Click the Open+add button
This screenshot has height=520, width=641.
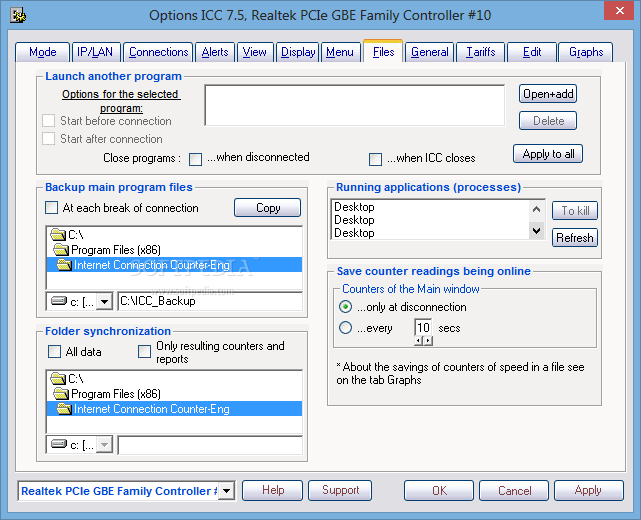click(548, 94)
